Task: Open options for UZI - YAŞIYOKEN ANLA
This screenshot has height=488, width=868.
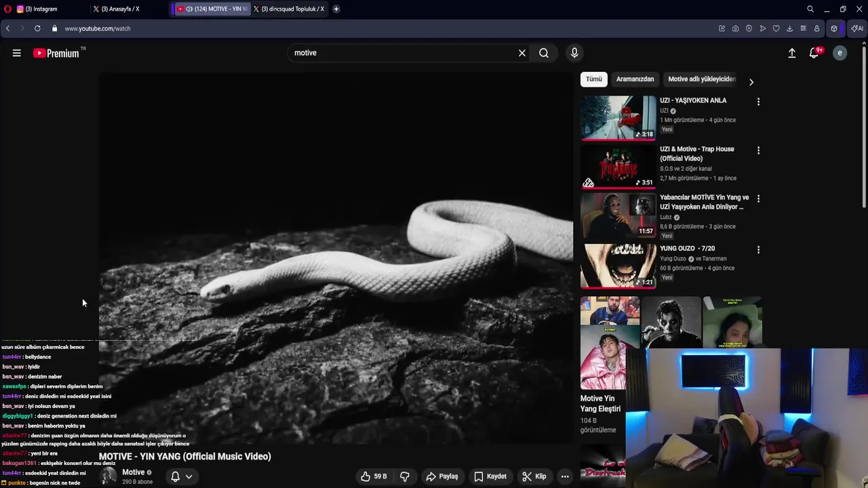Action: coord(758,102)
